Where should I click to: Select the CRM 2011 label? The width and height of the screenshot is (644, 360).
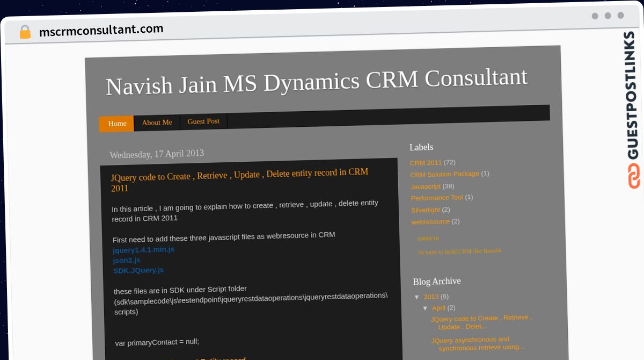coord(426,163)
